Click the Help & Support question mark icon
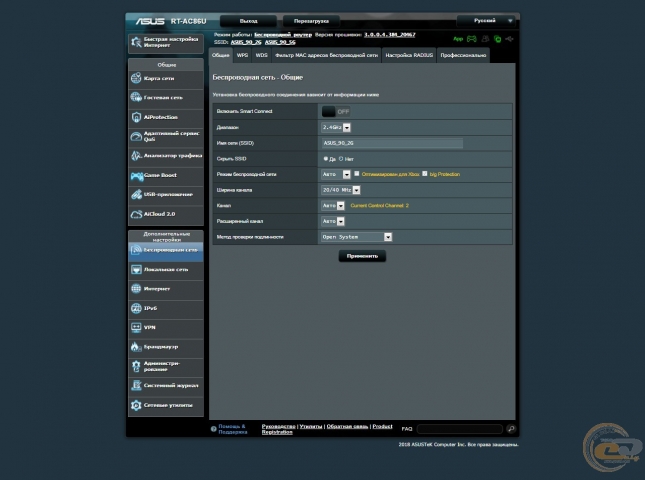Viewport: 645px width, 480px height. (x=213, y=429)
